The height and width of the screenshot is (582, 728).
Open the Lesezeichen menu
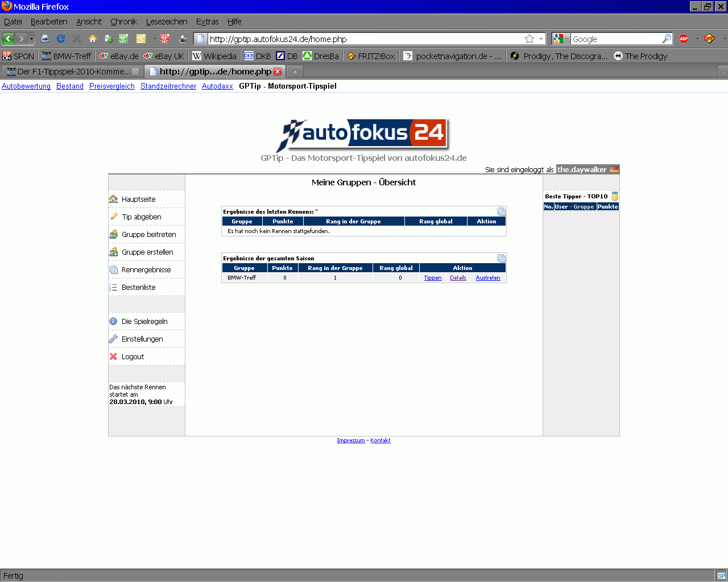pyautogui.click(x=167, y=22)
